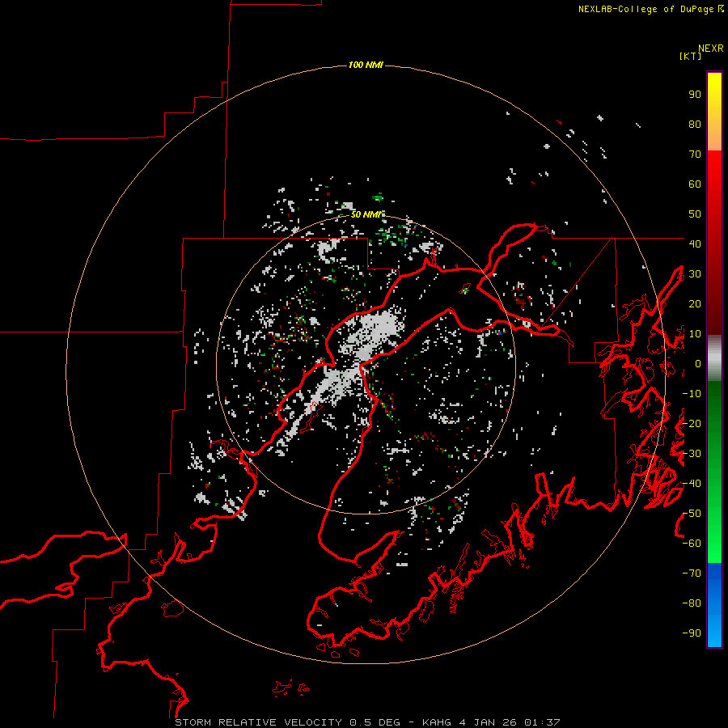
Task: Click the 30 knot value on scale
Action: coord(695,274)
